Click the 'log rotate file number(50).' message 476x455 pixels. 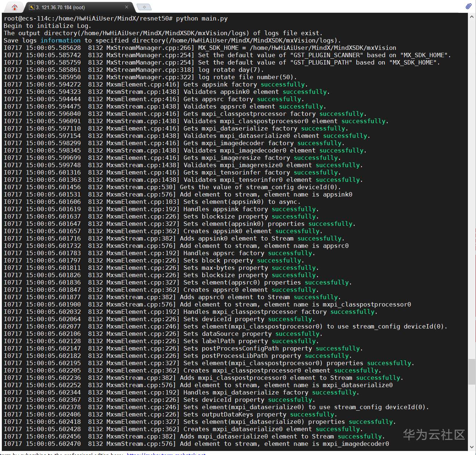tap(248, 77)
